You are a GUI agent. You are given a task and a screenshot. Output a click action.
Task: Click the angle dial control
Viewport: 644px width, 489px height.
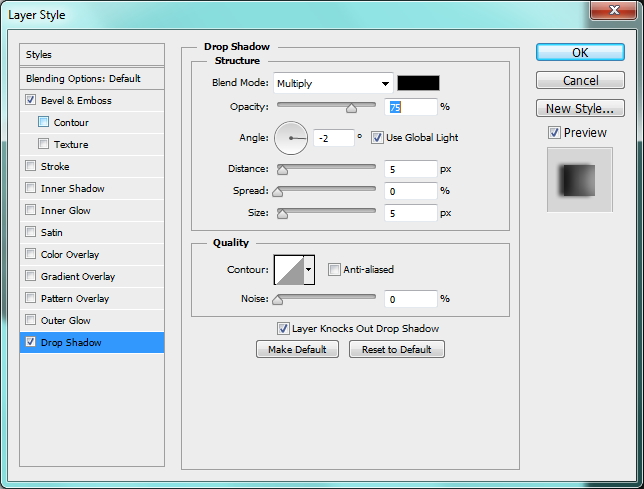291,137
